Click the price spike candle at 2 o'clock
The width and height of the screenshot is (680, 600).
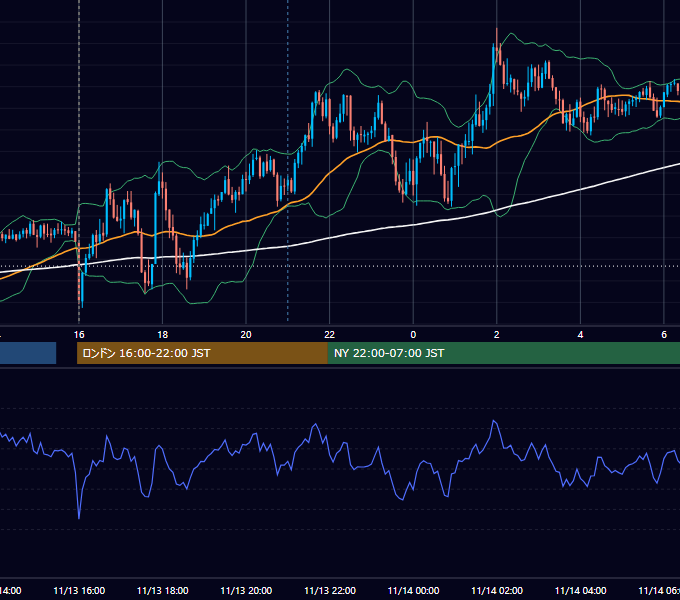(497, 48)
